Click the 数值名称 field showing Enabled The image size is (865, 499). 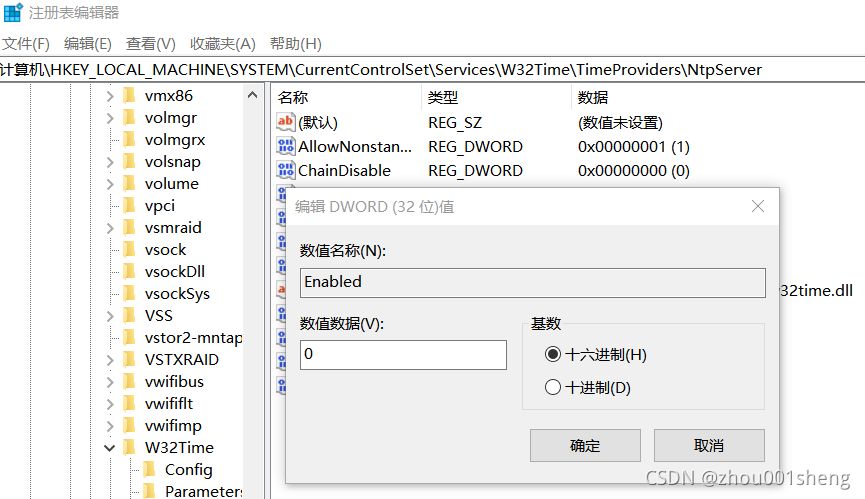[532, 283]
